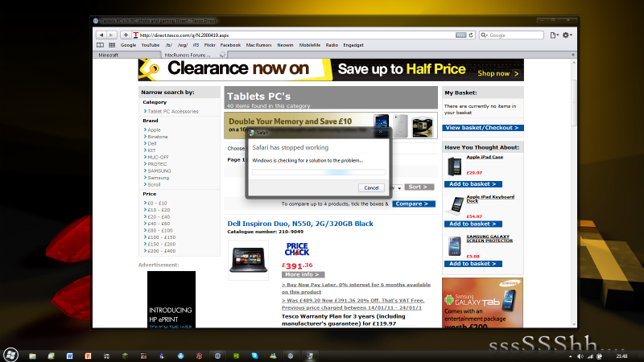Open the YouTube bookmark
644x362 pixels.
point(151,45)
